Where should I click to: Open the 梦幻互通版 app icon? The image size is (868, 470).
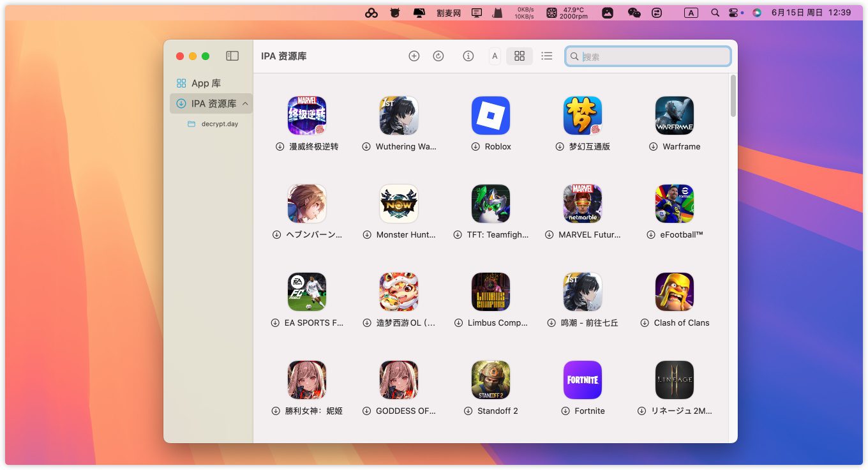pos(583,116)
